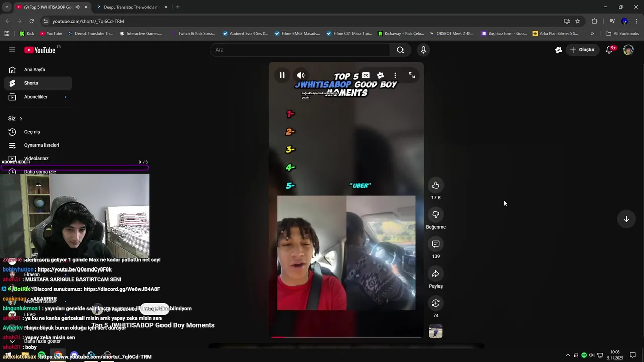
Task: Mute the Shorts video volume
Action: click(x=301, y=75)
